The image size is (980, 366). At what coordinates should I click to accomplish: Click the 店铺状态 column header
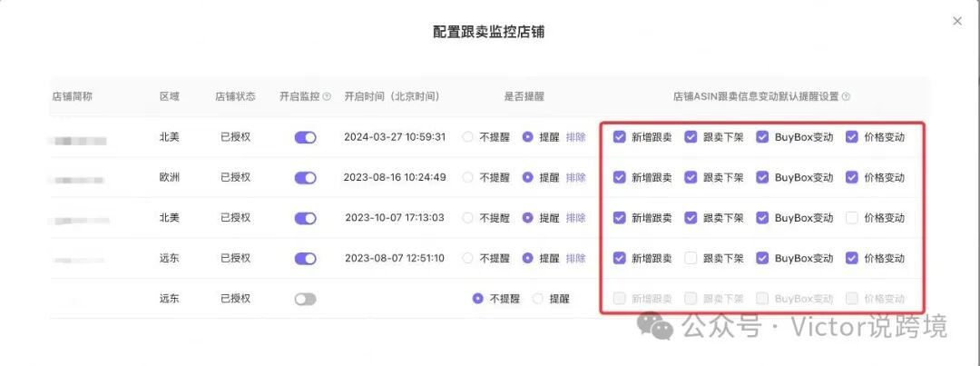[x=236, y=97]
